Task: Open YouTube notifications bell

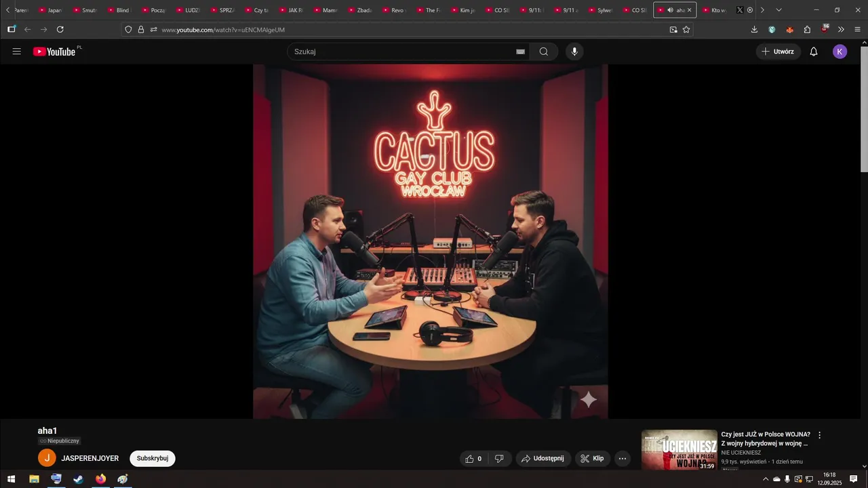Action: tap(814, 52)
